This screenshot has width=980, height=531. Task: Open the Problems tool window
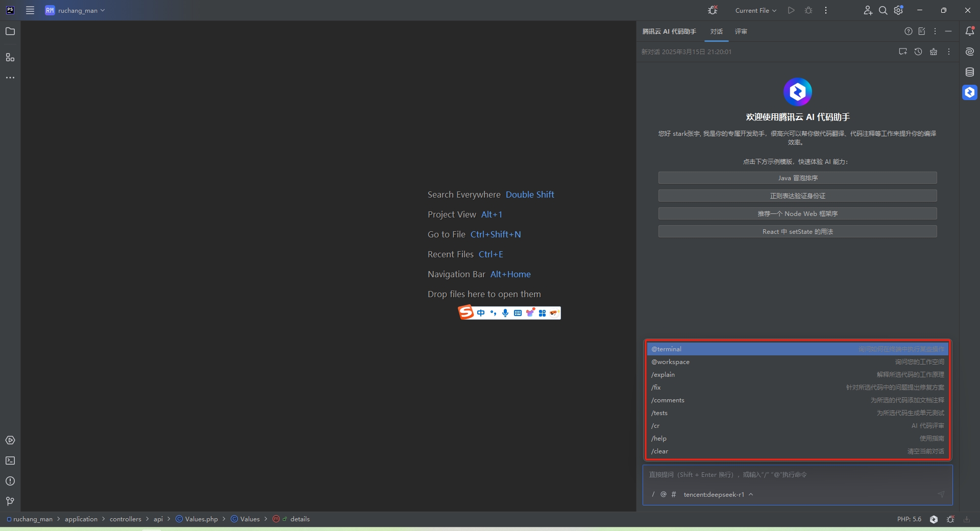(10, 481)
